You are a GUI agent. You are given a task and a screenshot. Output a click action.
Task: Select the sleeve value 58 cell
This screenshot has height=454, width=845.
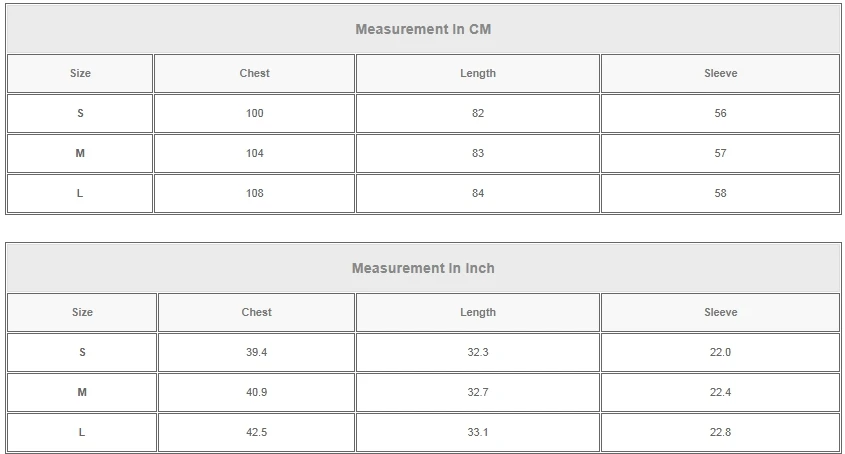coord(720,194)
